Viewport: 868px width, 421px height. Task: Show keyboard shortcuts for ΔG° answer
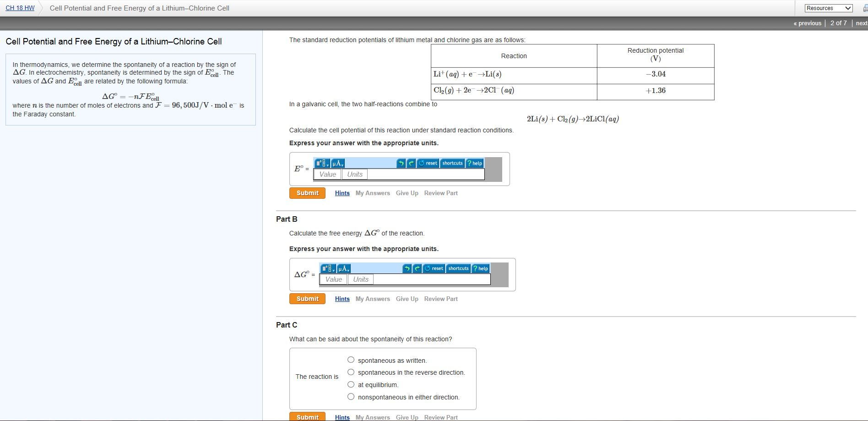[458, 268]
